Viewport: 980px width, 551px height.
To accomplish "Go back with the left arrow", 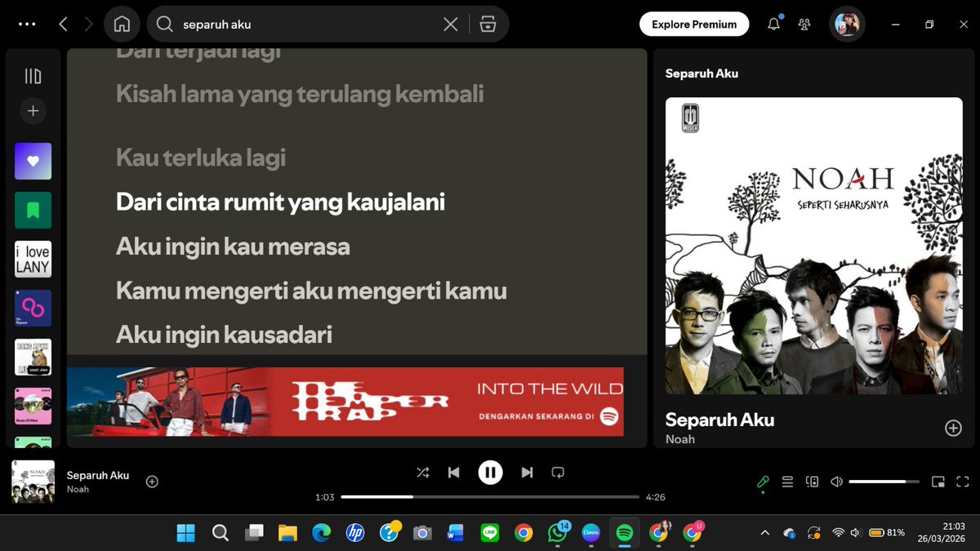I will [63, 24].
